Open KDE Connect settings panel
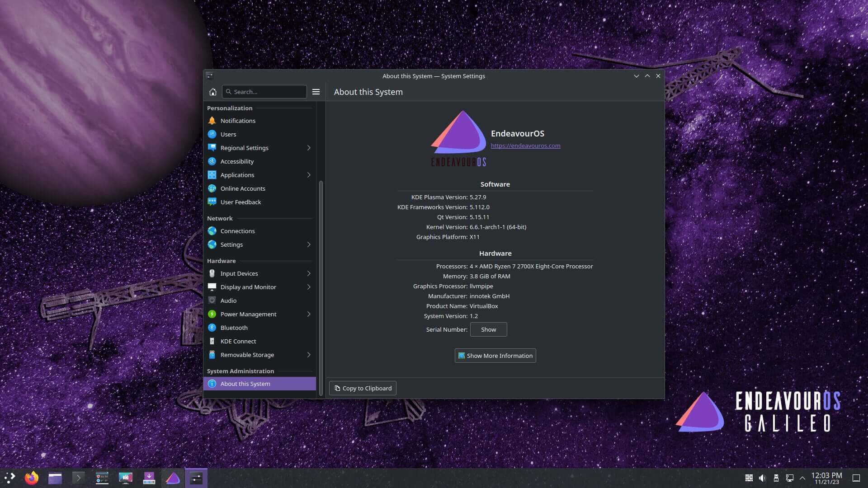The image size is (868, 488). pos(238,340)
